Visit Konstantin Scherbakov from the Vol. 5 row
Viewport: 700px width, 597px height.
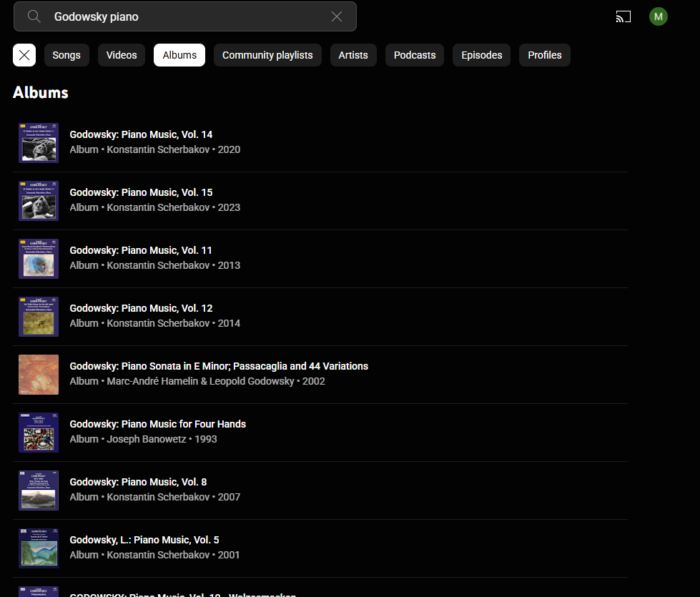[158, 555]
